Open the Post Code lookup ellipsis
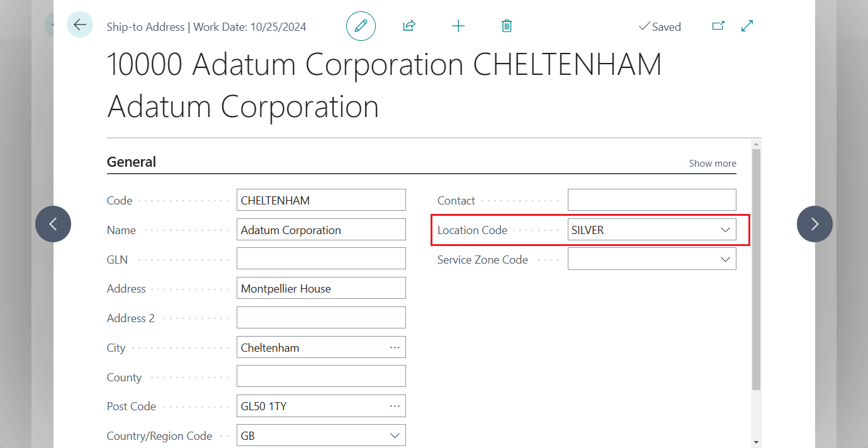Screen dimensions: 868x448 (395, 406)
